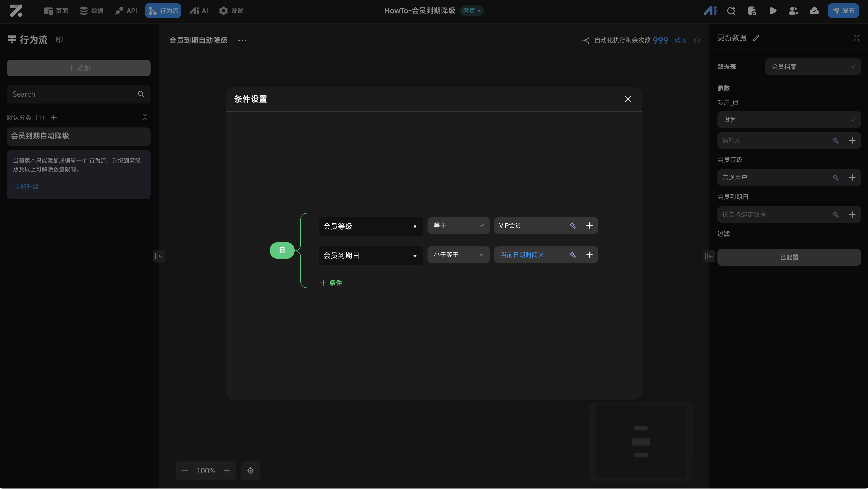868x489 pixels.
Task: Click the AI assistant icon in top toolbar
Action: [710, 11]
